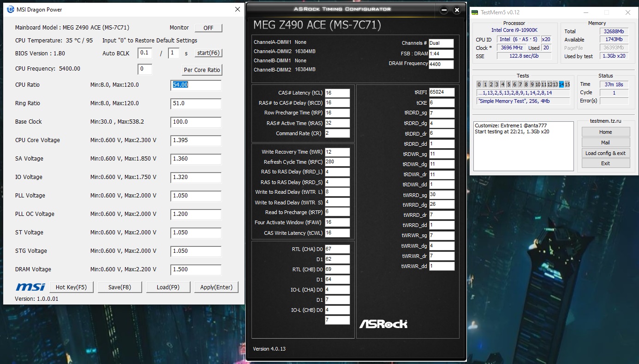Click Load config & exit button
Image resolution: width=639 pixels, height=364 pixels.
click(x=605, y=153)
